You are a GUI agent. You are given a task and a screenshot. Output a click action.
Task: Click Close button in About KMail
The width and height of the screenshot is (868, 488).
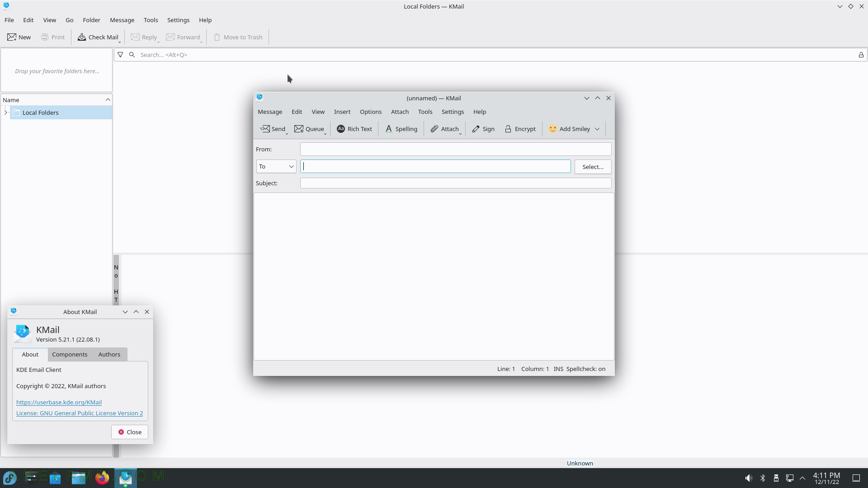pyautogui.click(x=130, y=432)
